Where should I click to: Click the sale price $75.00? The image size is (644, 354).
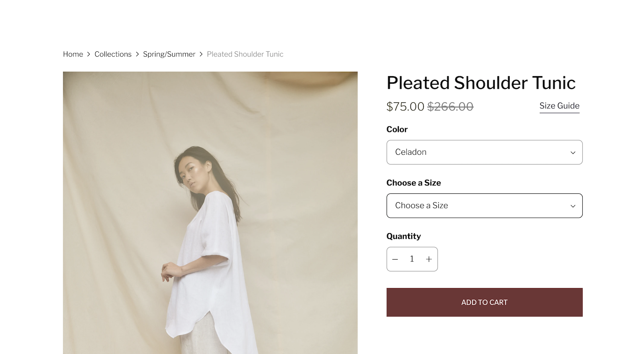tap(405, 107)
